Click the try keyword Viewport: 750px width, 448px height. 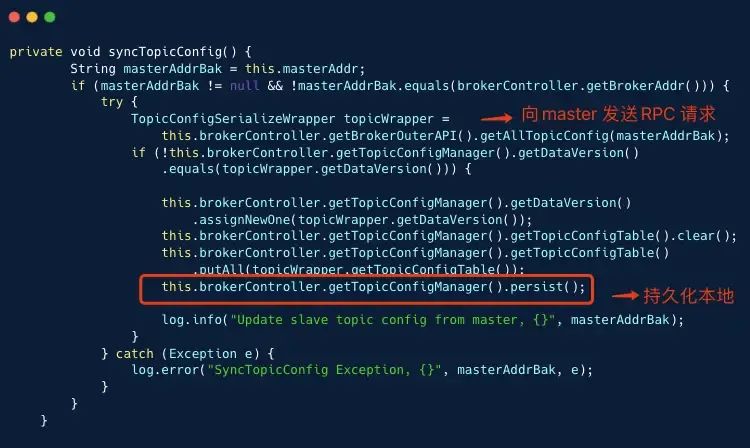point(112,102)
